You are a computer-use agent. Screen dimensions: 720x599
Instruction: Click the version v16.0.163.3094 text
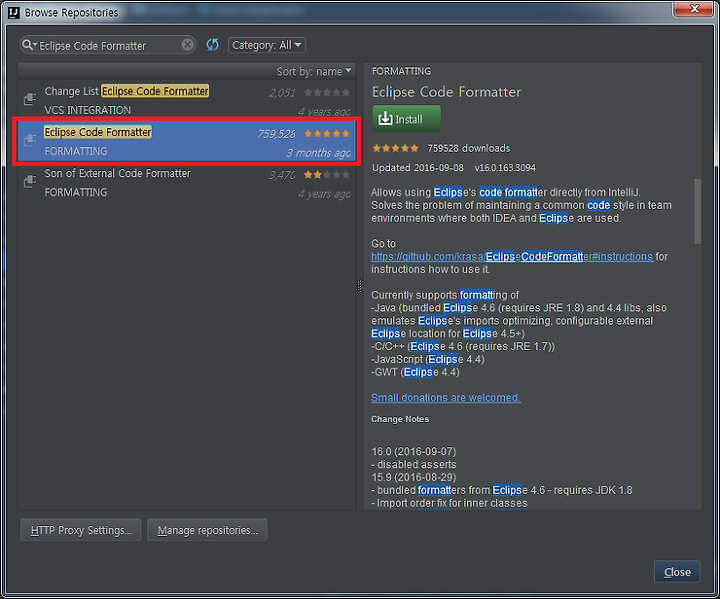click(505, 168)
